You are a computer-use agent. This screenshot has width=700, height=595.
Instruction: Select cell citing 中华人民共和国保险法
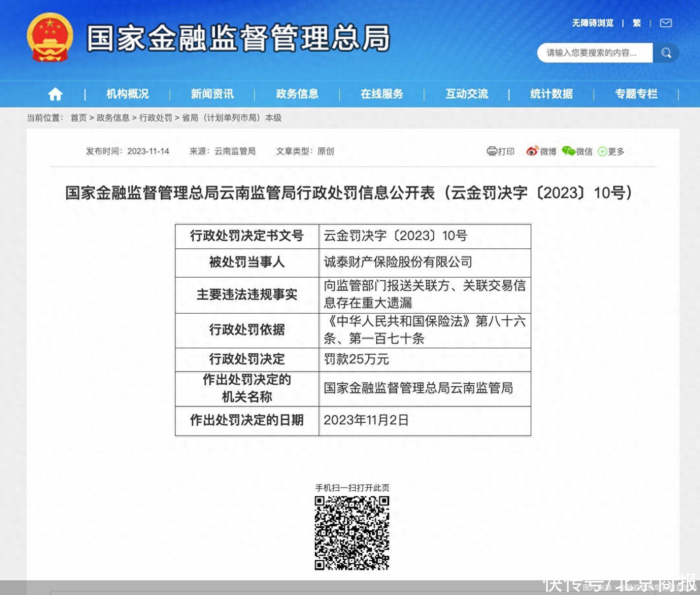pyautogui.click(x=425, y=330)
